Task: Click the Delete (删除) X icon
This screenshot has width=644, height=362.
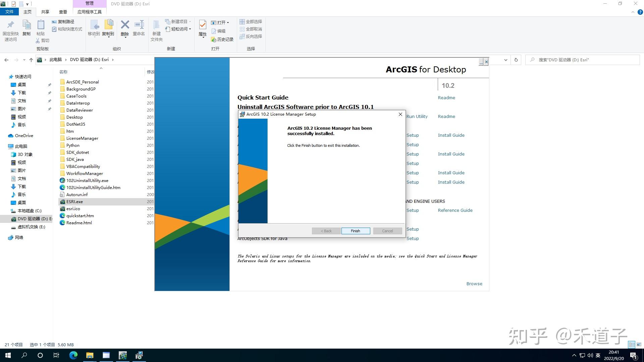Action: click(x=125, y=24)
